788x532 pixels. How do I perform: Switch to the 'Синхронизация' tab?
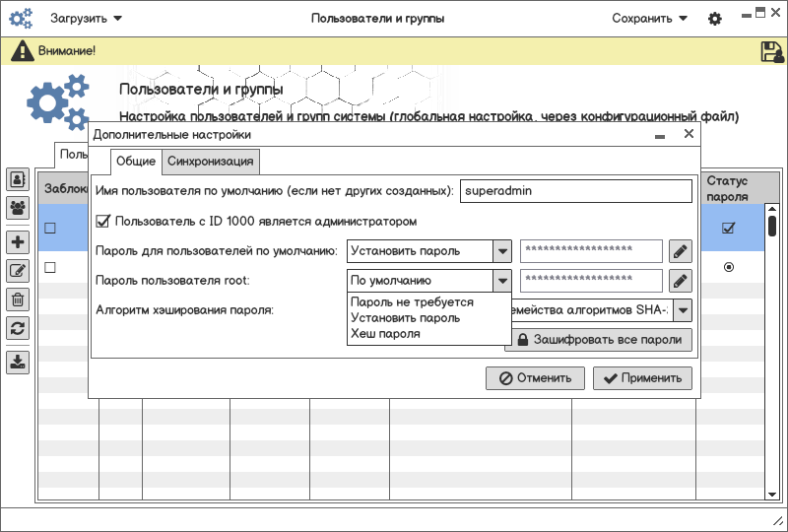(x=211, y=162)
